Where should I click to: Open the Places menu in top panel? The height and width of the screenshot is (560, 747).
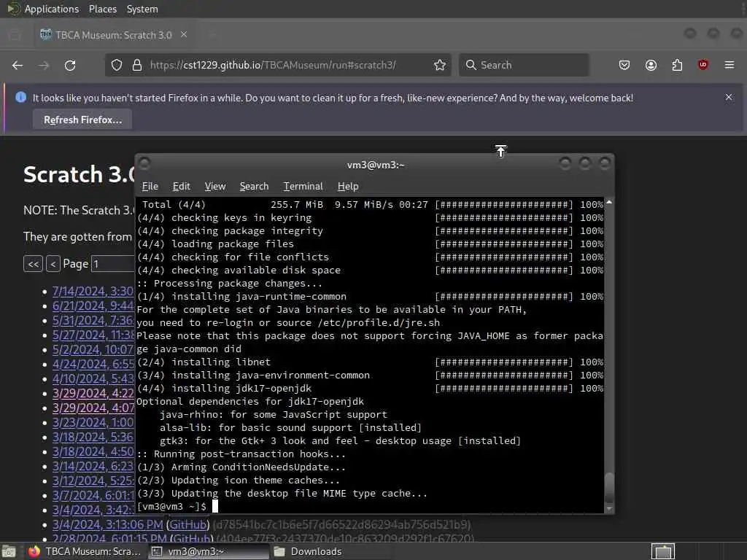pos(103,9)
